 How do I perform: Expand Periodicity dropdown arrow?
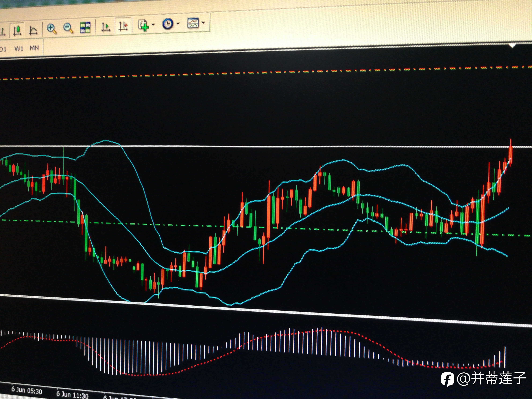[178, 24]
